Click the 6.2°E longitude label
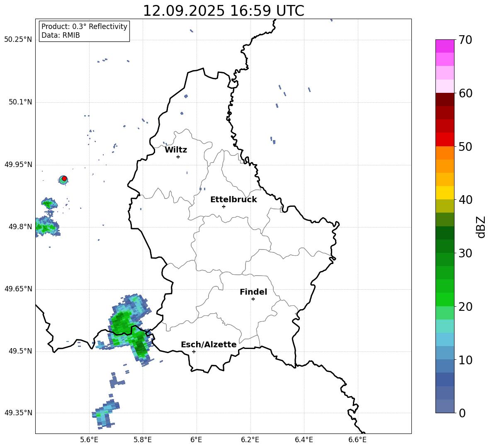The image size is (491, 448). point(250,440)
